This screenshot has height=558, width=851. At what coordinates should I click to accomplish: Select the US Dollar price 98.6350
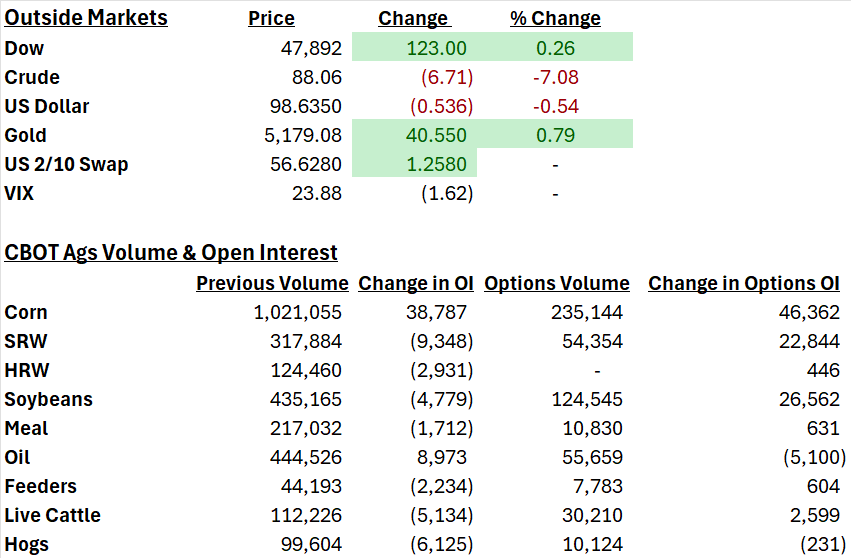click(306, 106)
